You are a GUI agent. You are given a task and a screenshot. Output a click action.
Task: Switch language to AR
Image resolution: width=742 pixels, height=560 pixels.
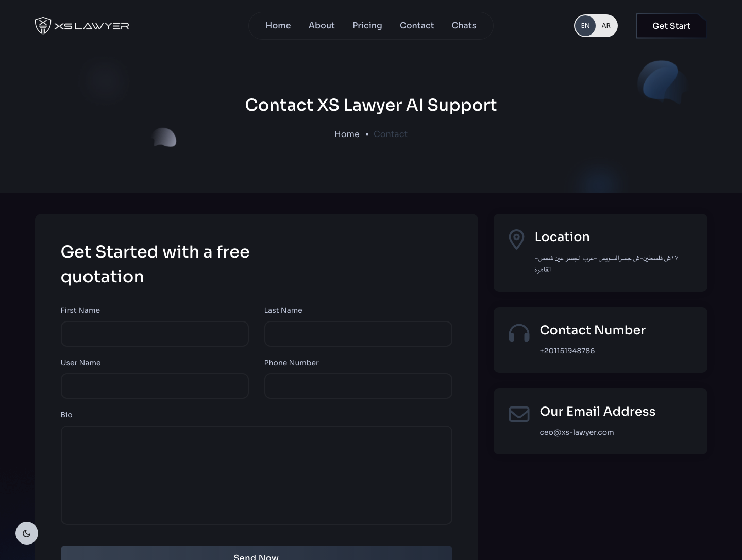[x=606, y=26]
